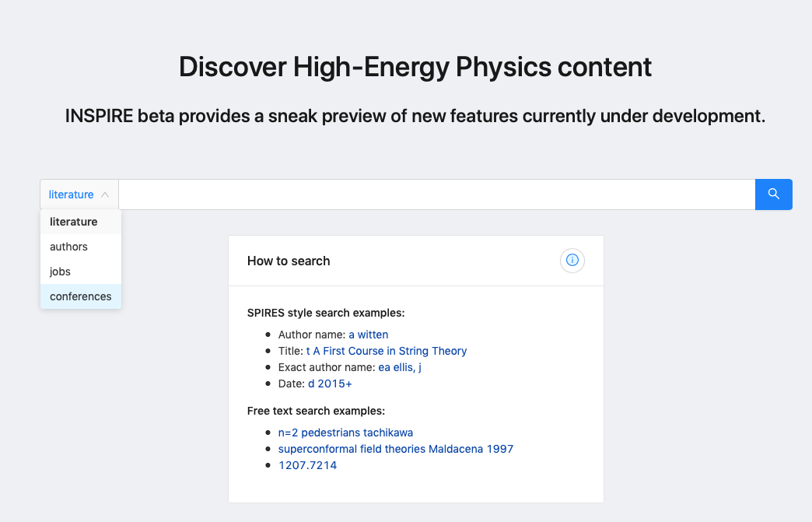Open 'n=2 pedestrians tachikawa' example search
This screenshot has width=812, height=522.
coord(345,433)
